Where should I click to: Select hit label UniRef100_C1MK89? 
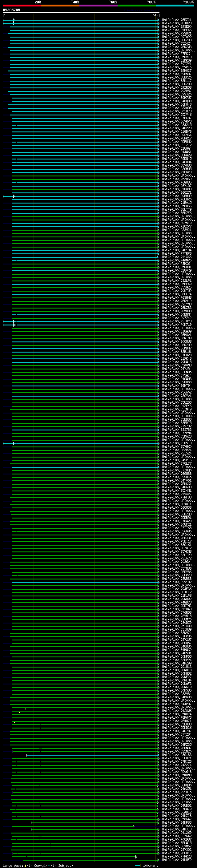pyautogui.click(x=176, y=60)
